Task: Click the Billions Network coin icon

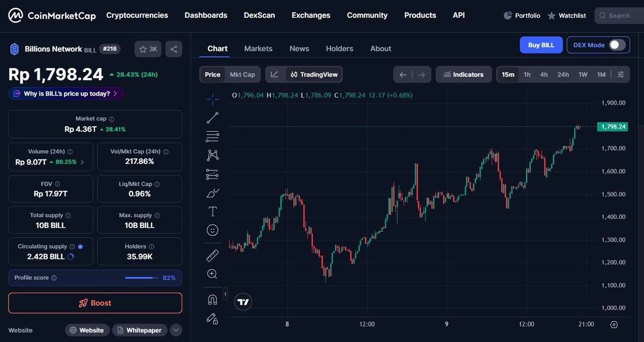Action: click(x=14, y=49)
